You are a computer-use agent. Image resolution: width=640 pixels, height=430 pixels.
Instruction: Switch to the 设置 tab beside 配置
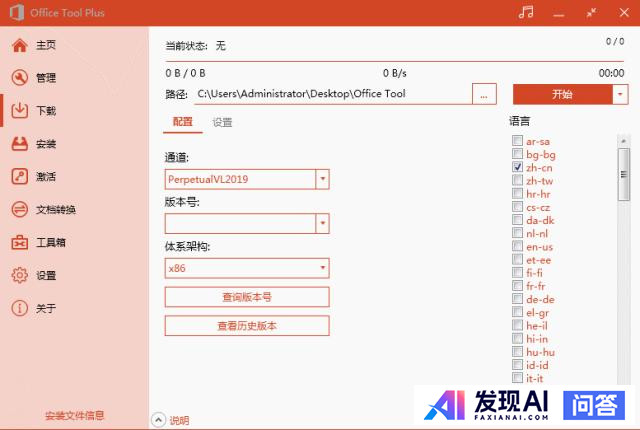[x=222, y=122]
